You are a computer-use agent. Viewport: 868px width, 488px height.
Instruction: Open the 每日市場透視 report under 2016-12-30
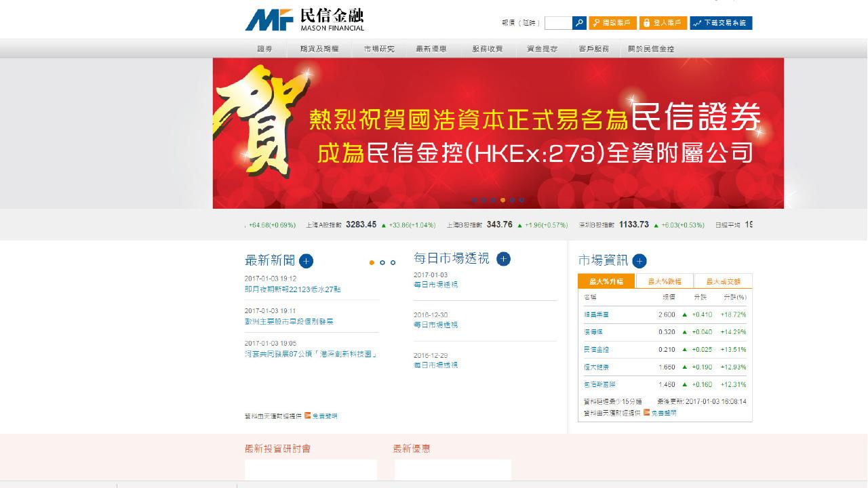point(436,325)
